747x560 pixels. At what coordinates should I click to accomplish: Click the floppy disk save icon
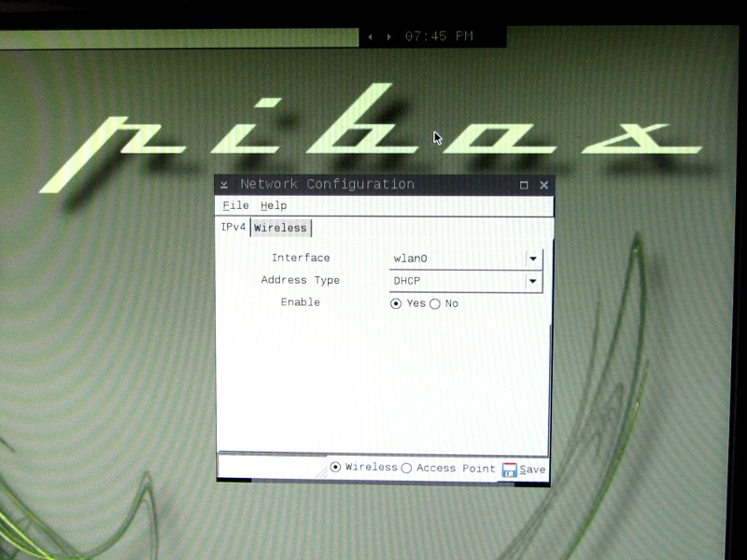(509, 470)
